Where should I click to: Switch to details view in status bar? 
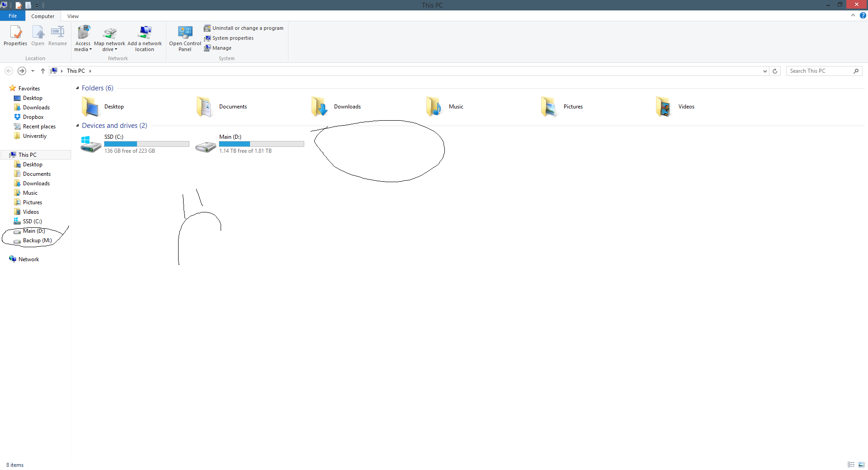pyautogui.click(x=851, y=465)
